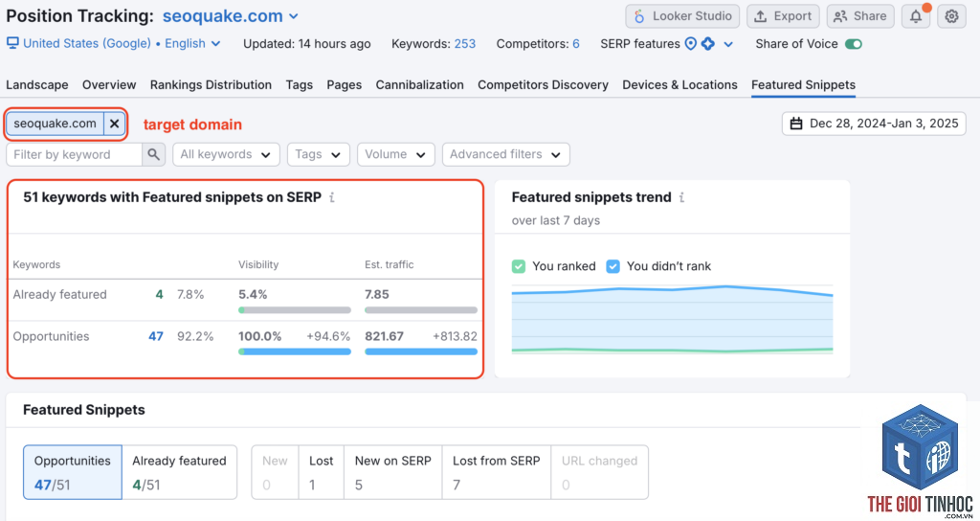The height and width of the screenshot is (521, 980).
Task: Select the Featured Snippets tab
Action: click(803, 85)
